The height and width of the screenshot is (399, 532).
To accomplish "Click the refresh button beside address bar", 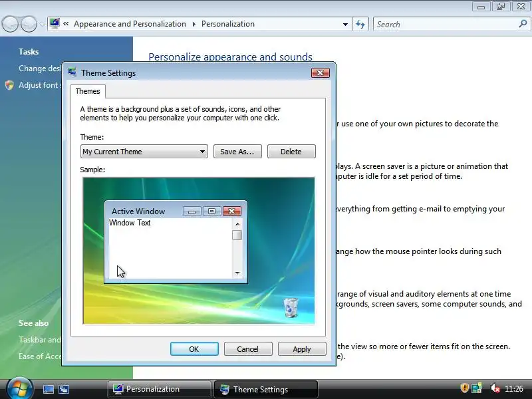I will coord(360,24).
